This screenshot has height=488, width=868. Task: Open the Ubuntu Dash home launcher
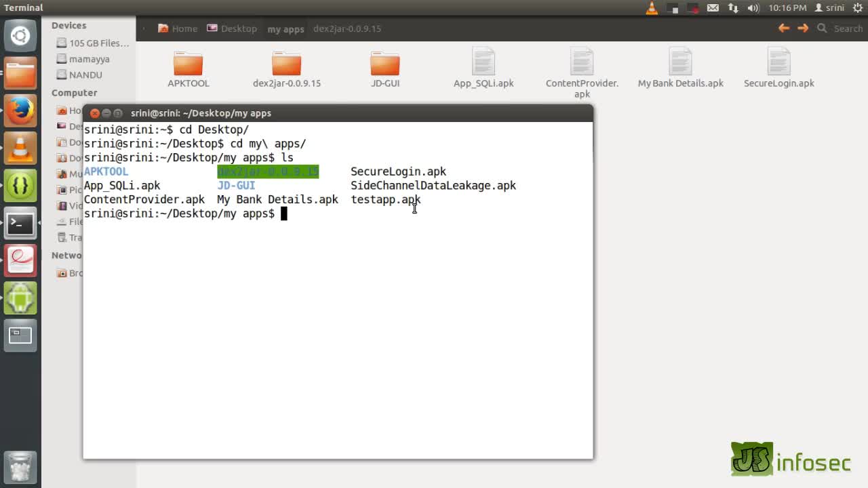[20, 36]
